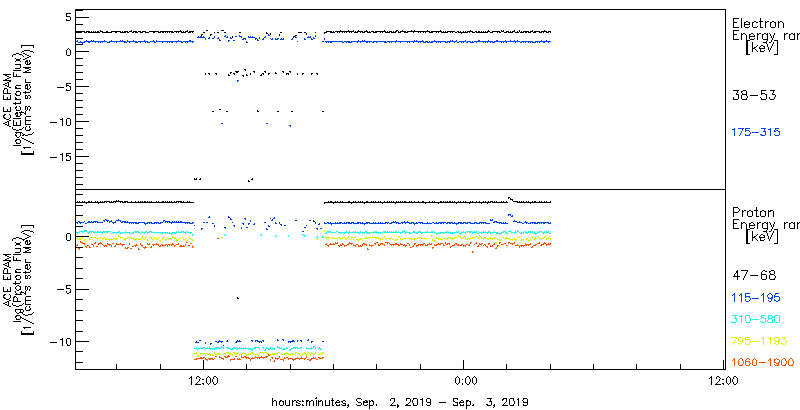The height and width of the screenshot is (410, 800).
Task: Click the x-axis title with the Sep. 2019 dates
Action: (399, 402)
